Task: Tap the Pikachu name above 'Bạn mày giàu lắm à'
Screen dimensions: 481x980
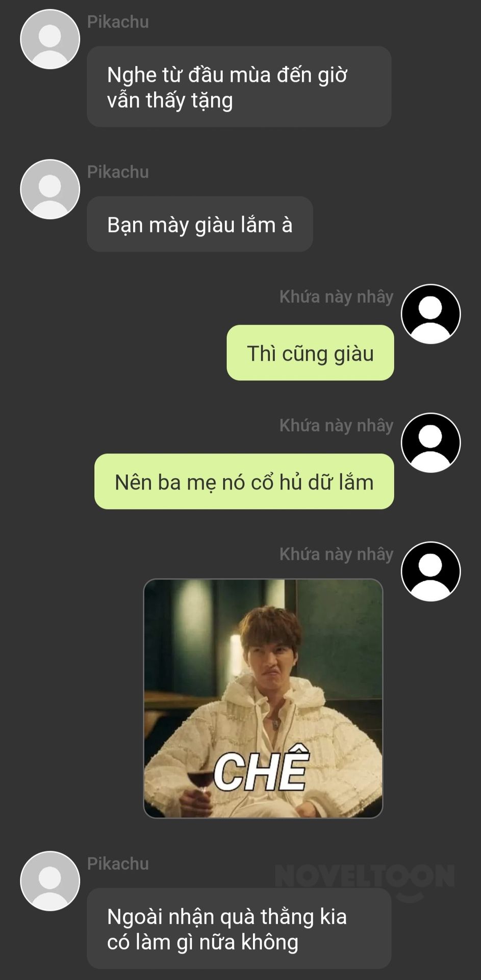Action: tap(118, 172)
